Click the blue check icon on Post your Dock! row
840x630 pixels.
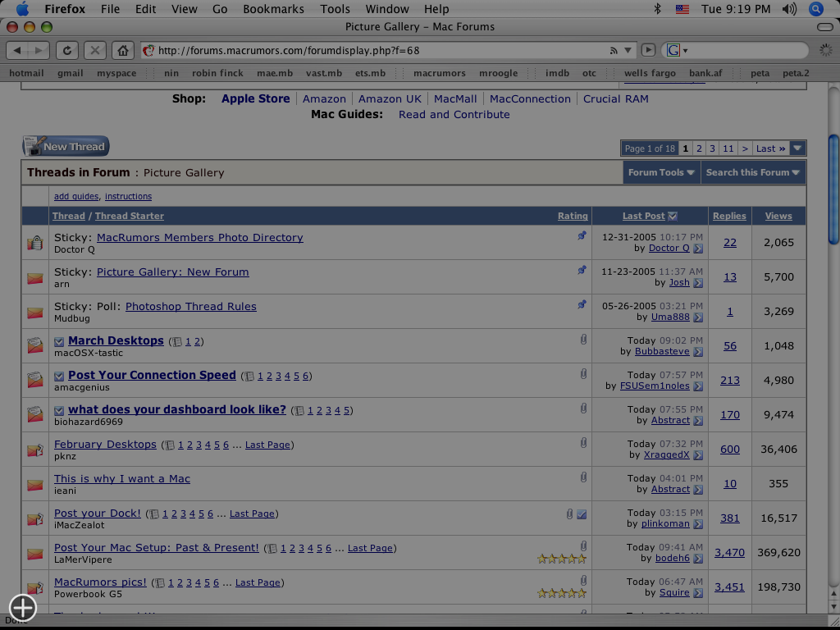point(582,514)
